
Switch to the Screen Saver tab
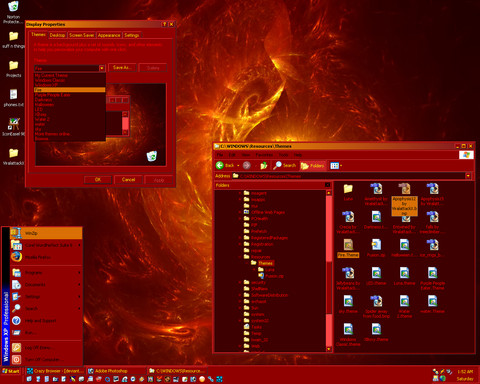[82, 35]
